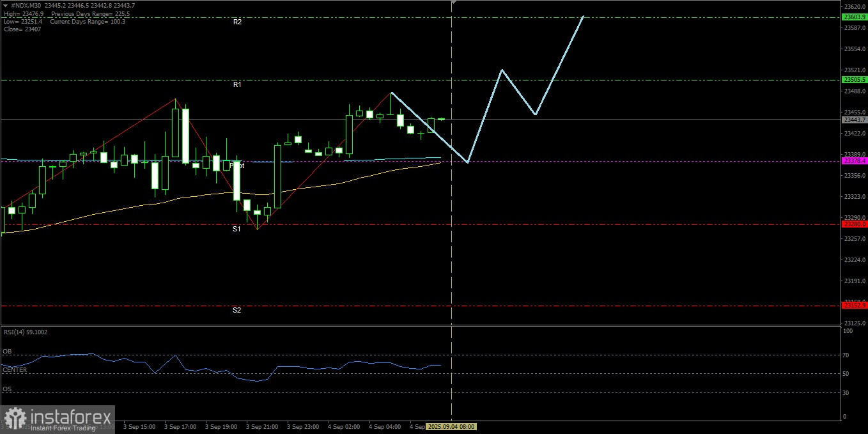The image size is (868, 434).
Task: Click the S2 level label
Action: 236,310
